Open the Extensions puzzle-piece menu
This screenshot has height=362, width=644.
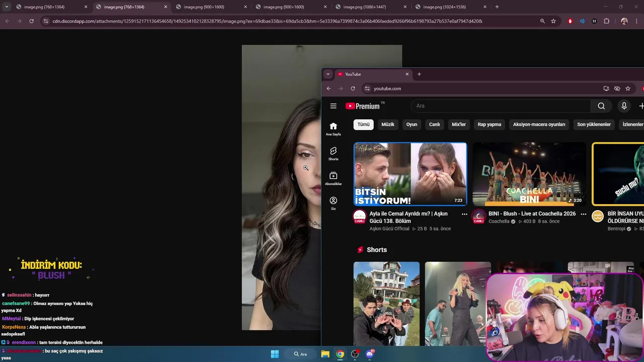607,21
